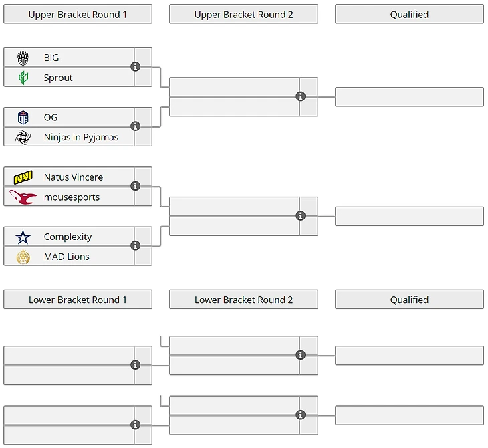Open info for BIG vs Sprout match
The image size is (488, 448).
pyautogui.click(x=136, y=67)
